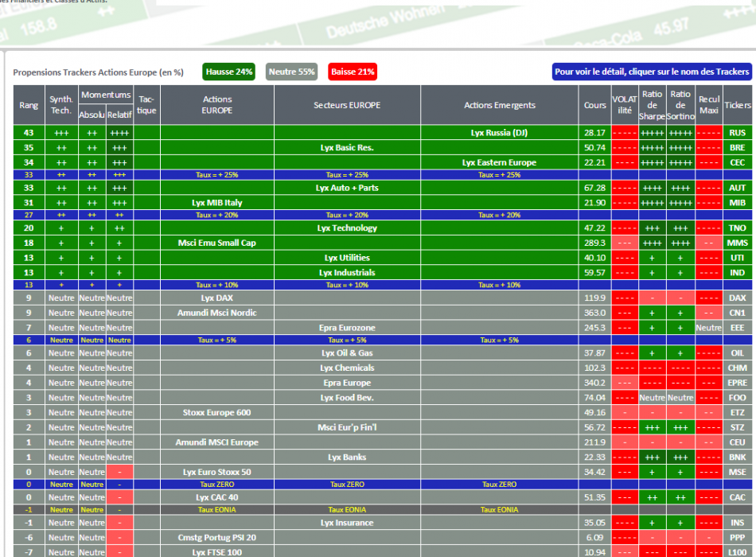The width and height of the screenshot is (756, 557).
Task: Click the Ratio de Sortino column header
Action: pos(680,105)
